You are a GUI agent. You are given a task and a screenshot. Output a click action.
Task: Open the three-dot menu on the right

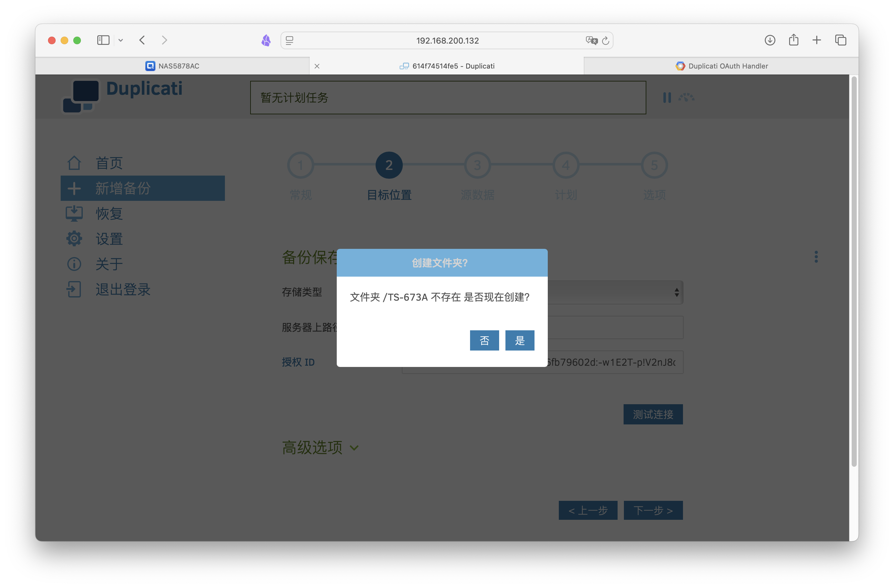(816, 257)
